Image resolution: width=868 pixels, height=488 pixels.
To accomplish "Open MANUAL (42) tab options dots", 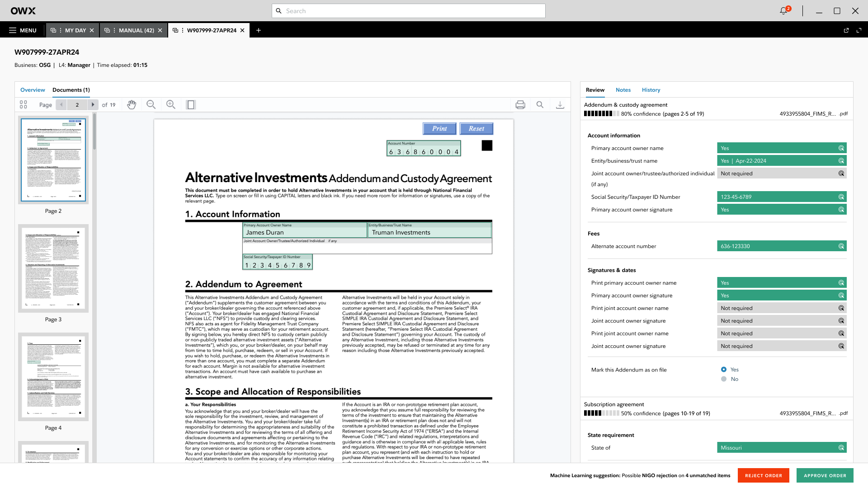I will coord(114,30).
